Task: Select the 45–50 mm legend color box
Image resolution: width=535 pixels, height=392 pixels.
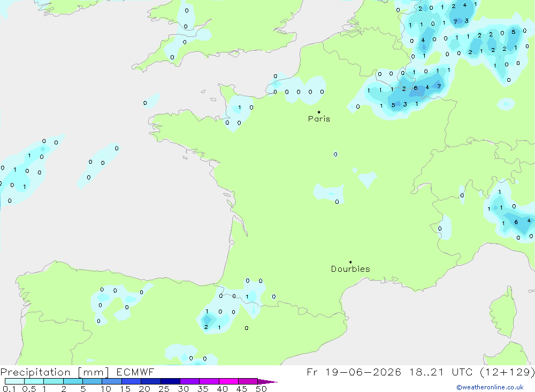Action: (x=248, y=381)
